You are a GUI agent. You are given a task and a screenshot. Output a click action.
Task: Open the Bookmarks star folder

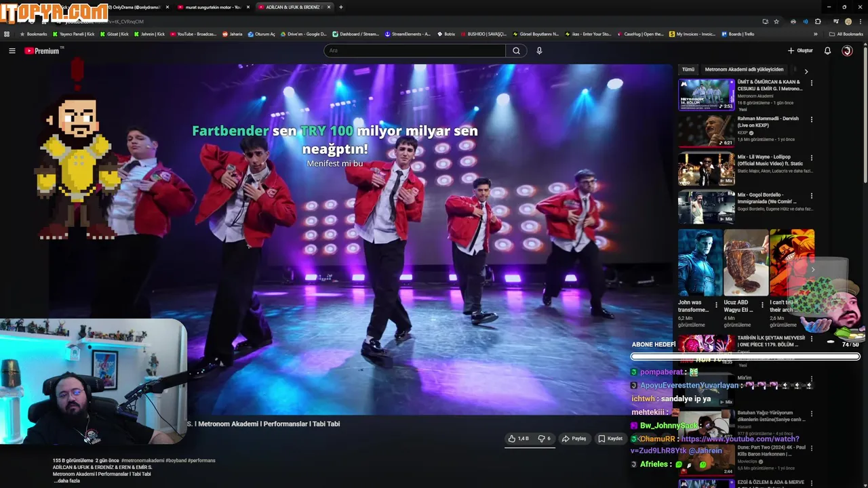(34, 34)
